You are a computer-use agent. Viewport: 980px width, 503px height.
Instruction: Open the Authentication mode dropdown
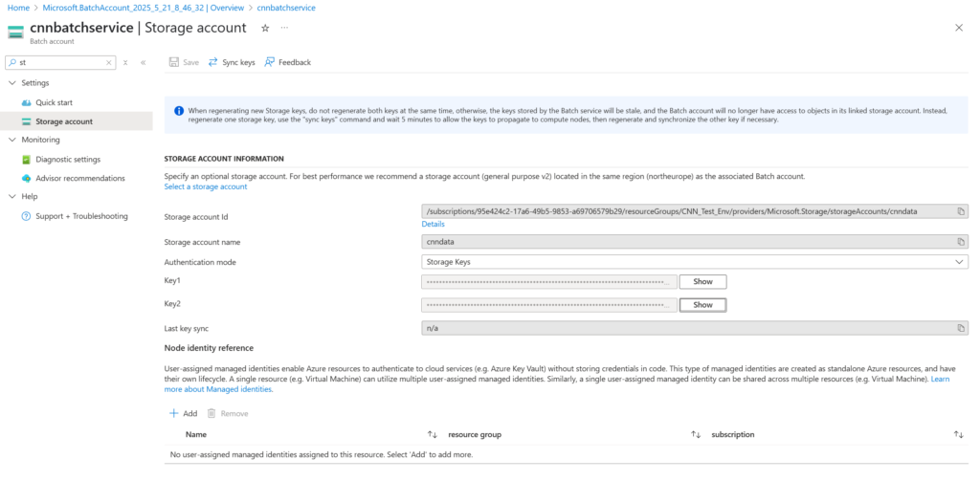coord(695,262)
